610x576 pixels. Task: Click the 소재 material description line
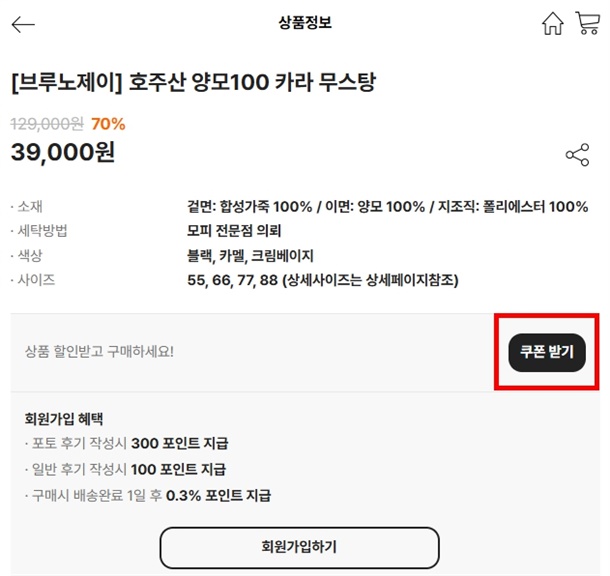[381, 207]
